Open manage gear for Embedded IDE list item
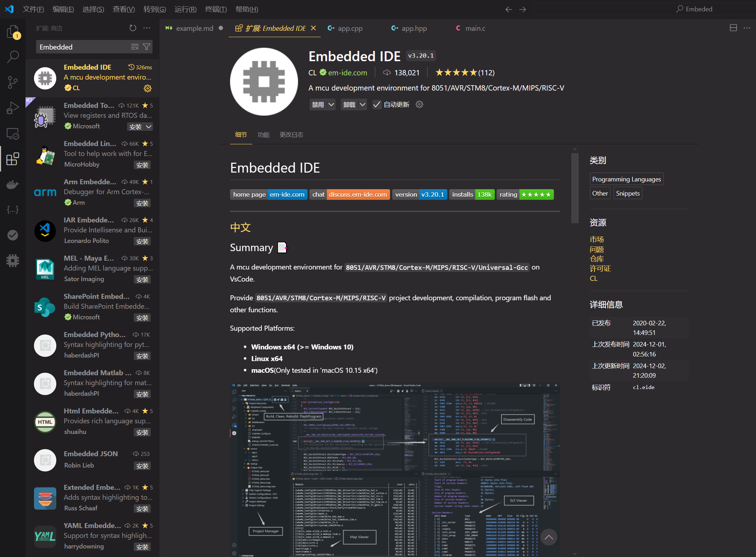The height and width of the screenshot is (557, 756). (x=148, y=88)
